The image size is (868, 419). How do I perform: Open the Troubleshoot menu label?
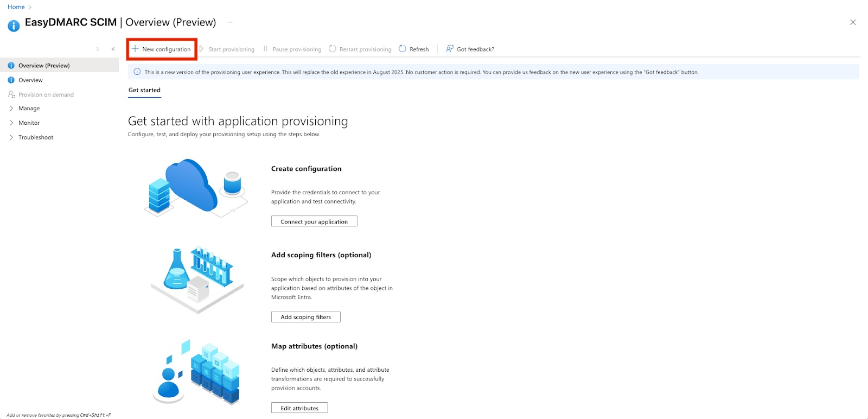point(36,137)
